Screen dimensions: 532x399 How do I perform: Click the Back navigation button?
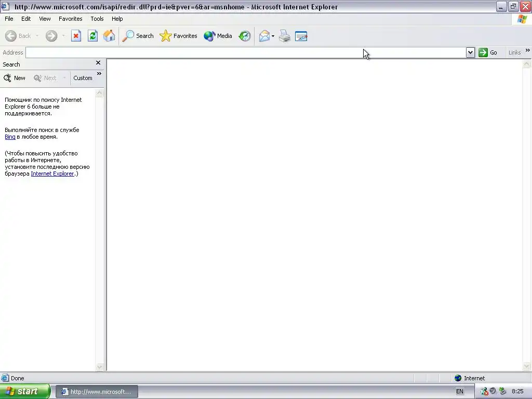pyautogui.click(x=18, y=36)
